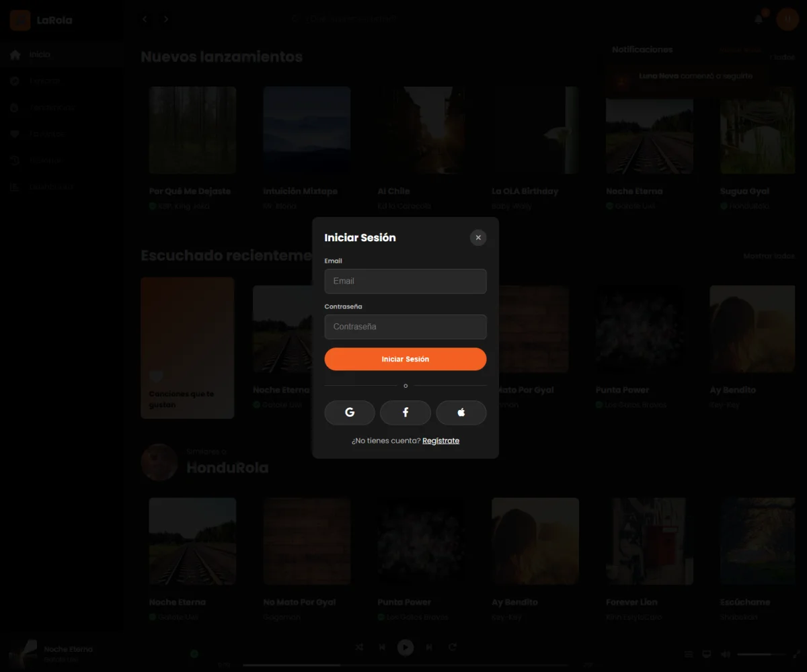Open the No Mato Por Gyal bottom-row cover
Image resolution: width=807 pixels, height=672 pixels.
307,542
